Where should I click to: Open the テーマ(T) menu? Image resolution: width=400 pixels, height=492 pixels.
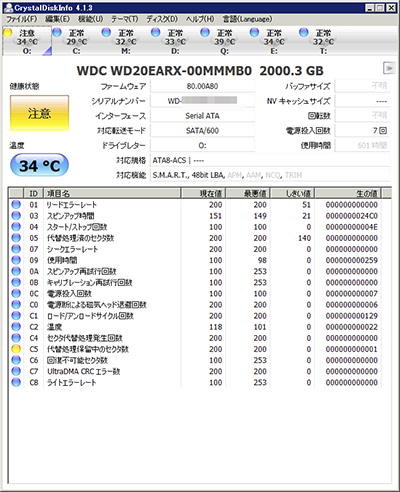124,19
